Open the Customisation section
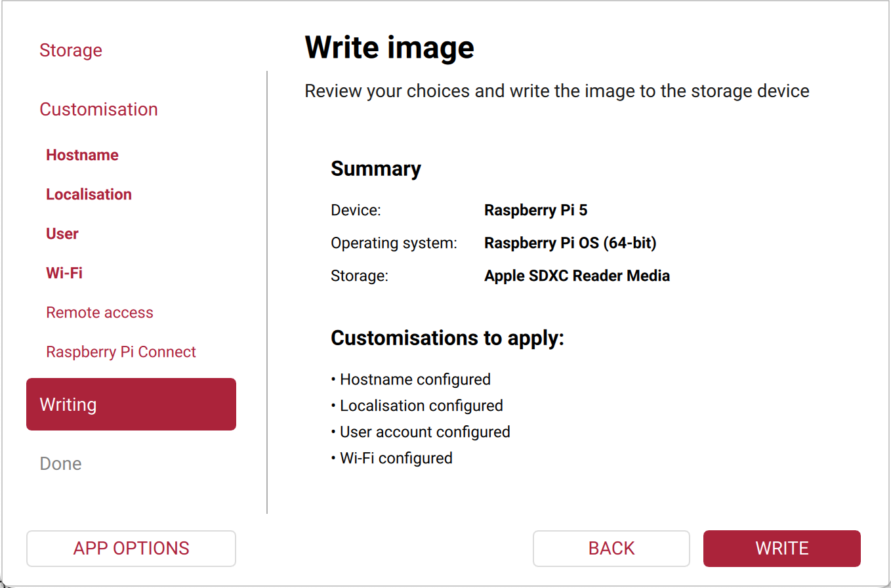The width and height of the screenshot is (891, 588). click(98, 109)
